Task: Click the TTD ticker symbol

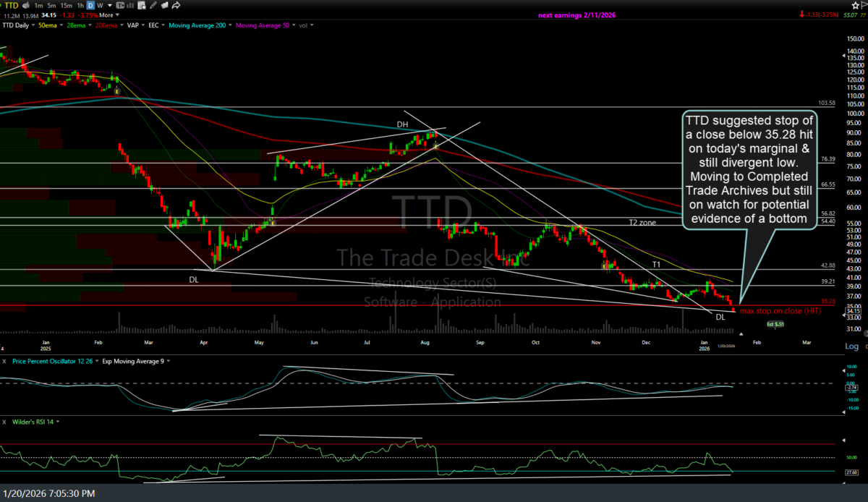Action: [x=10, y=4]
